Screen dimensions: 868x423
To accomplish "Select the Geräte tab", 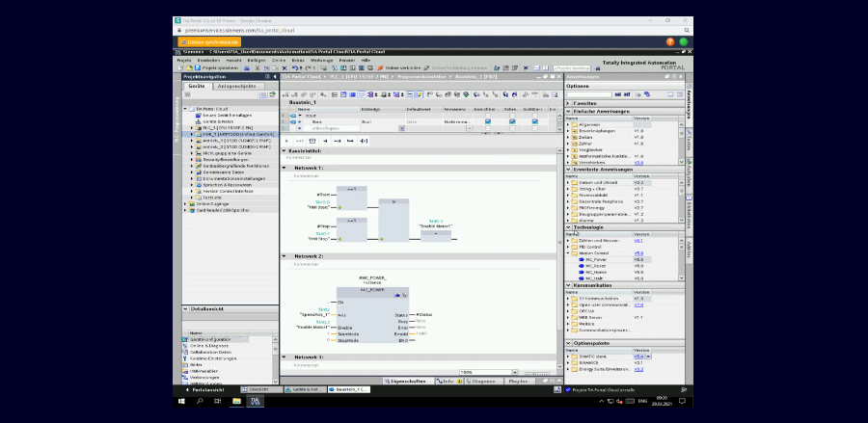I will 197,87.
